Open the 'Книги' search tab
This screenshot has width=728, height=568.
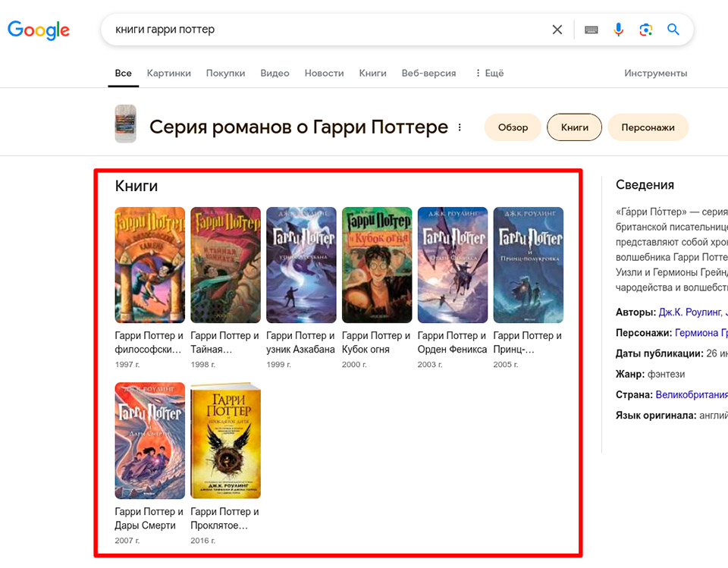(372, 73)
